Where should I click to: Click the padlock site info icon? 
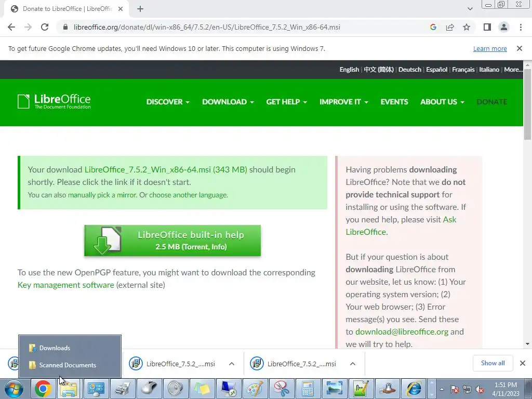coord(65,27)
